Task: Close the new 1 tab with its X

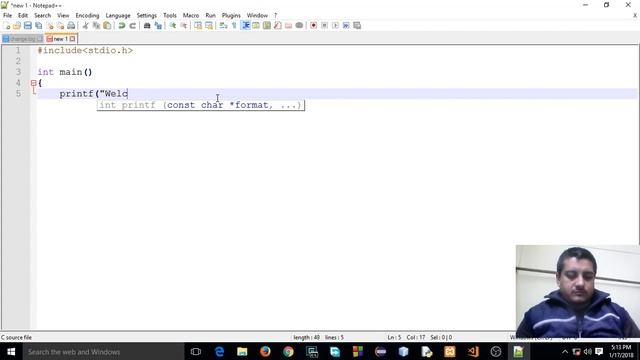Action: point(72,39)
